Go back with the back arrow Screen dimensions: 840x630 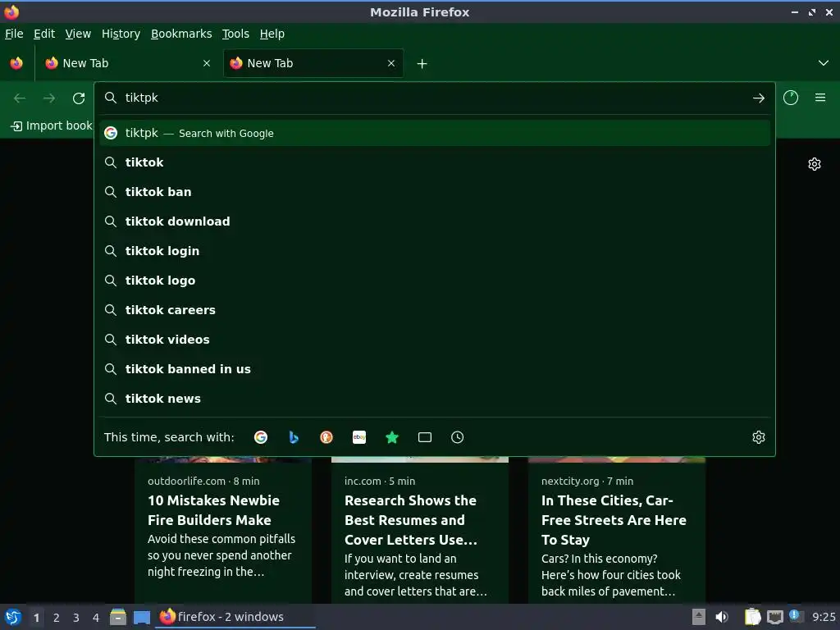click(x=20, y=98)
